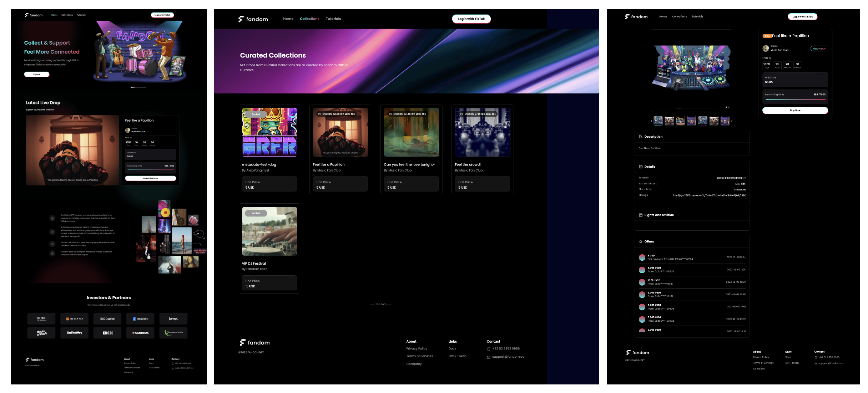The image size is (868, 393).
Task: Click the 'ERC-1155' Token Standard value
Action: click(740, 184)
